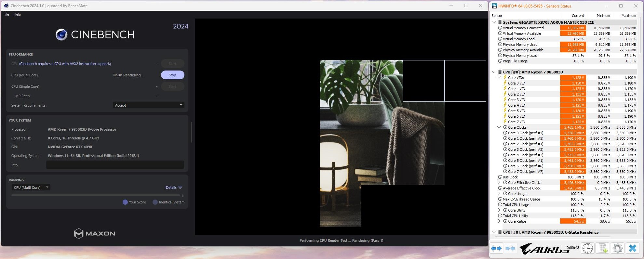Click the logging sheet with plus icon
Viewport: 644px width, 259px height.
tap(603, 249)
